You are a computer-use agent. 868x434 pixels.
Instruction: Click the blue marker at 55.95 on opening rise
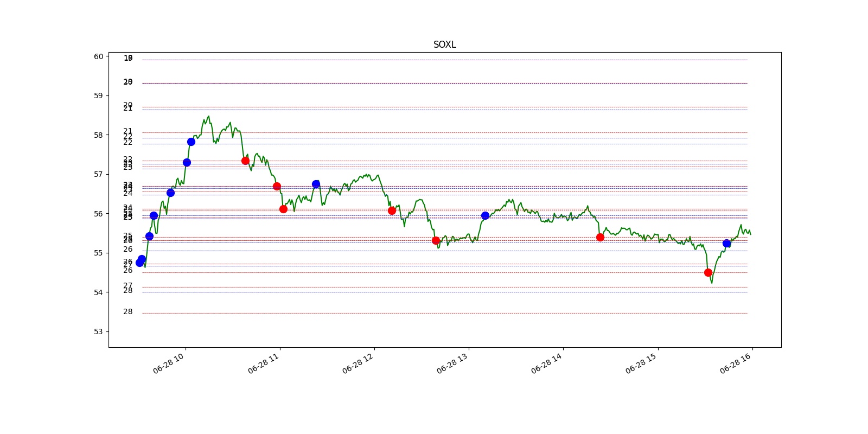click(154, 215)
